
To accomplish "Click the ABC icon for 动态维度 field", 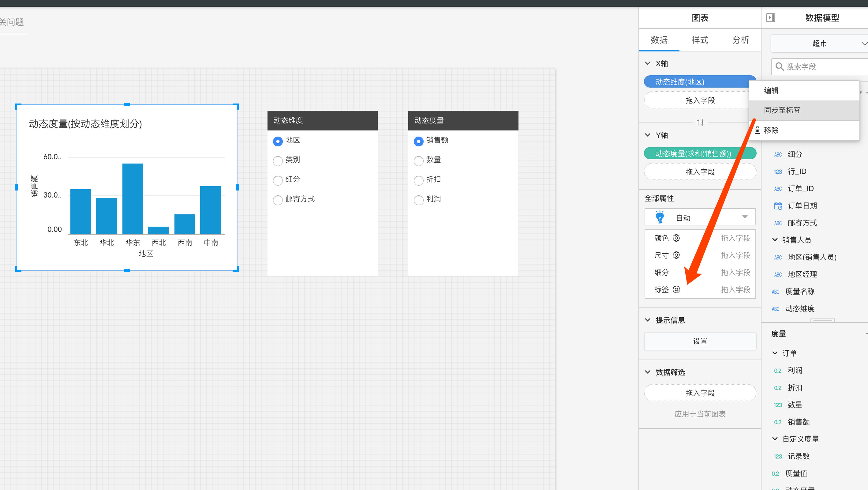I will point(775,309).
